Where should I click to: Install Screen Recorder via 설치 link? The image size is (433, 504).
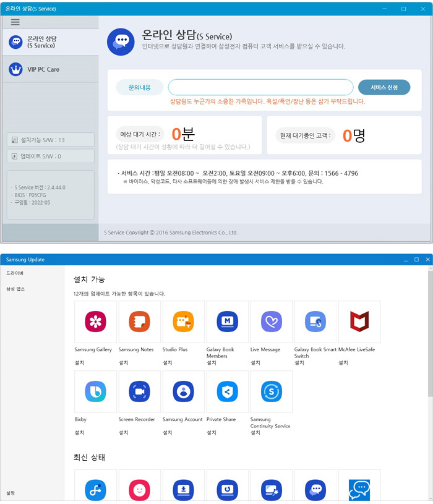point(124,433)
